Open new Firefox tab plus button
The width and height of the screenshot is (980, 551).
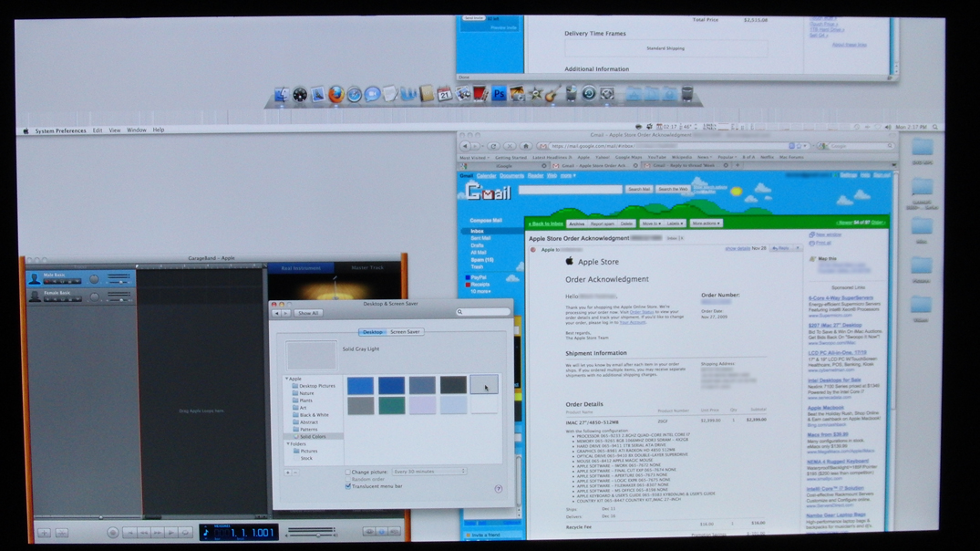pos(738,166)
